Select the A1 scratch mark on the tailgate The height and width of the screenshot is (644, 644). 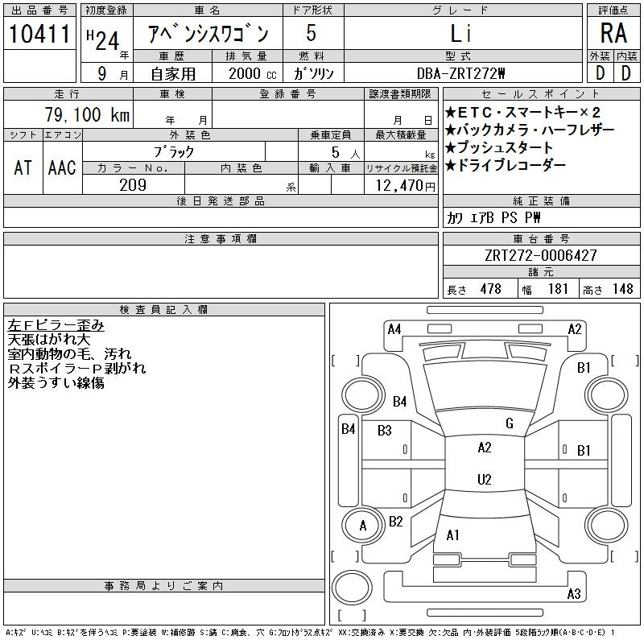click(452, 535)
